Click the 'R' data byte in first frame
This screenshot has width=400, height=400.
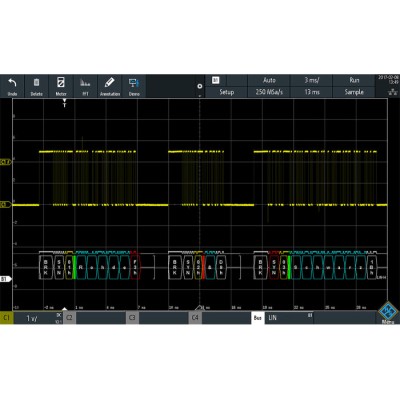pos(81,267)
